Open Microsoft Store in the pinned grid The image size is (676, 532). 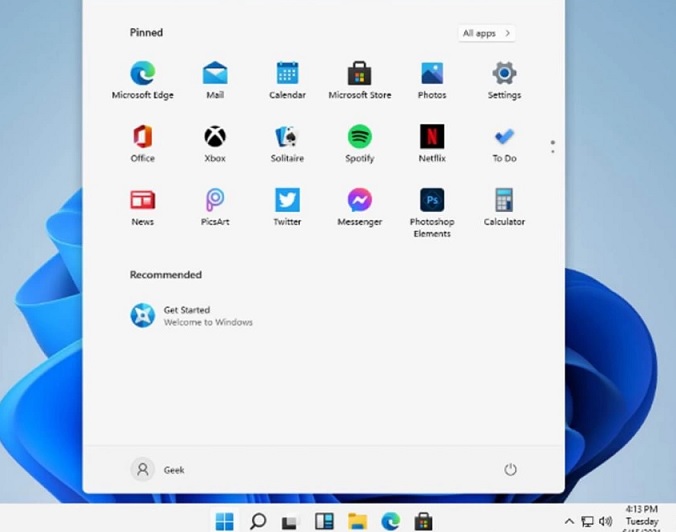[x=360, y=80]
